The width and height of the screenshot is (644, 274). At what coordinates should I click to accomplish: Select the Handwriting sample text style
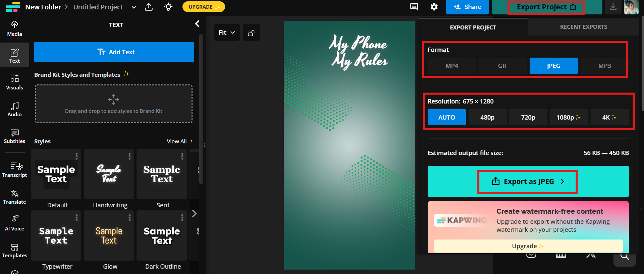click(109, 174)
